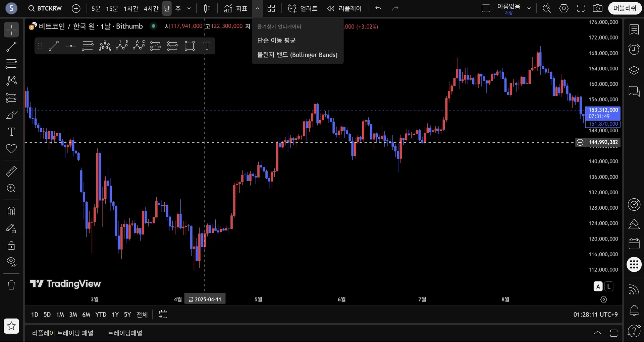The height and width of the screenshot is (342, 644).
Task: Open the object tree layers panel
Action: point(634,70)
